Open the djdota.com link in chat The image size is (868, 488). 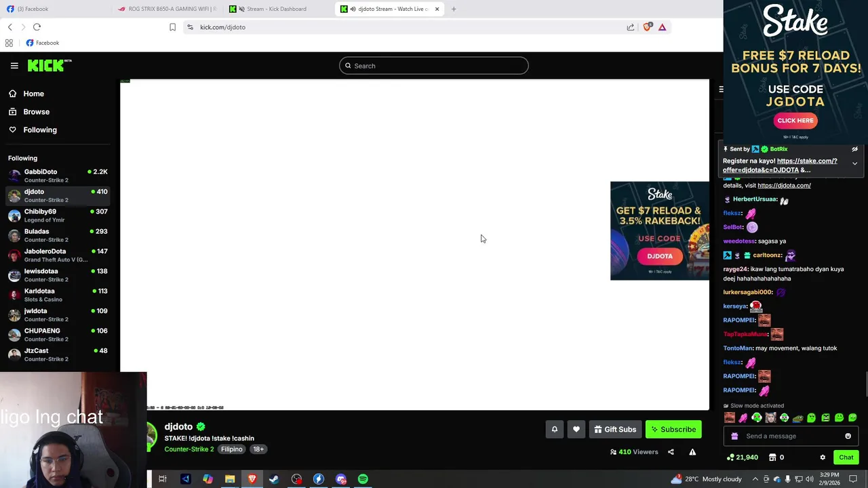pyautogui.click(x=784, y=185)
